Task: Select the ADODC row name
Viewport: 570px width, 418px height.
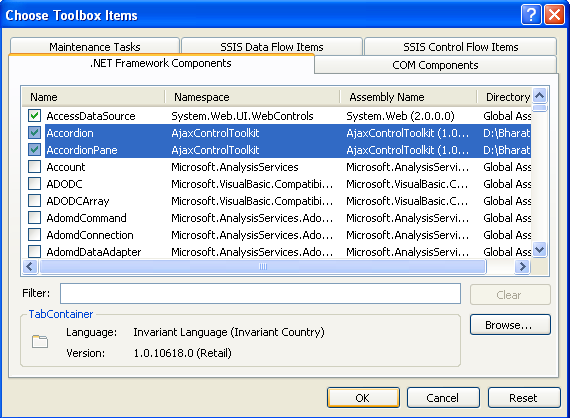Action: click(x=64, y=184)
